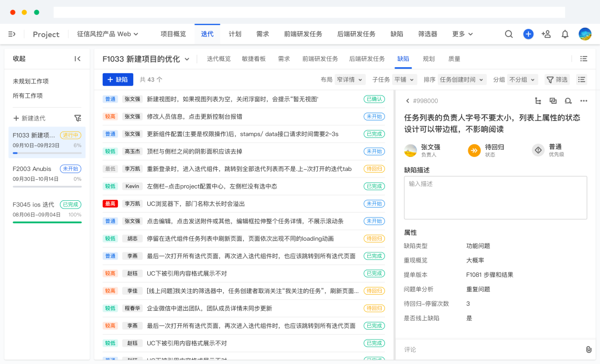Open global search with the magnifier icon
The image size is (600, 364).
point(509,34)
